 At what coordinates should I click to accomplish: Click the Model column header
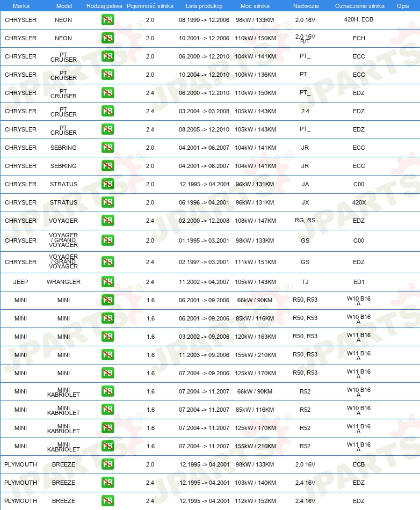click(64, 6)
